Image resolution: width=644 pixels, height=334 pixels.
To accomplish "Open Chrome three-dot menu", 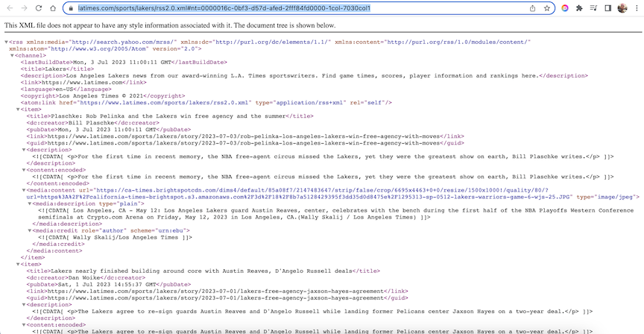I will pos(637,8).
